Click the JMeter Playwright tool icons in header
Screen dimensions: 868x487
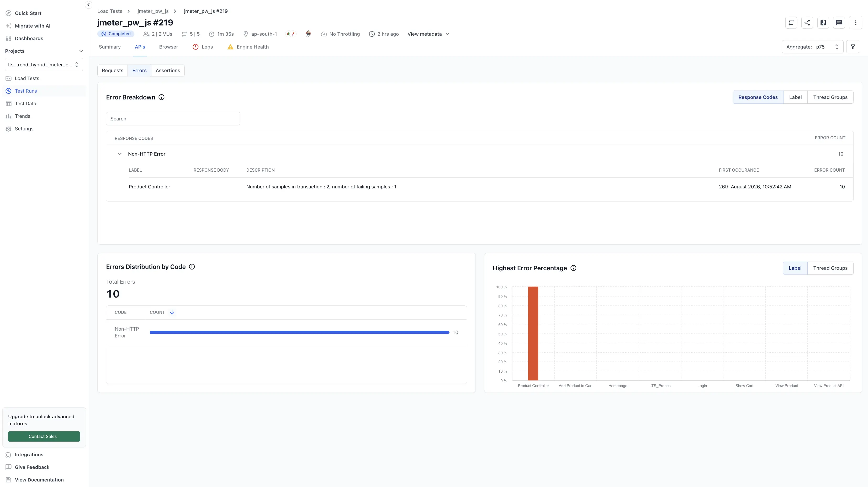pos(290,34)
